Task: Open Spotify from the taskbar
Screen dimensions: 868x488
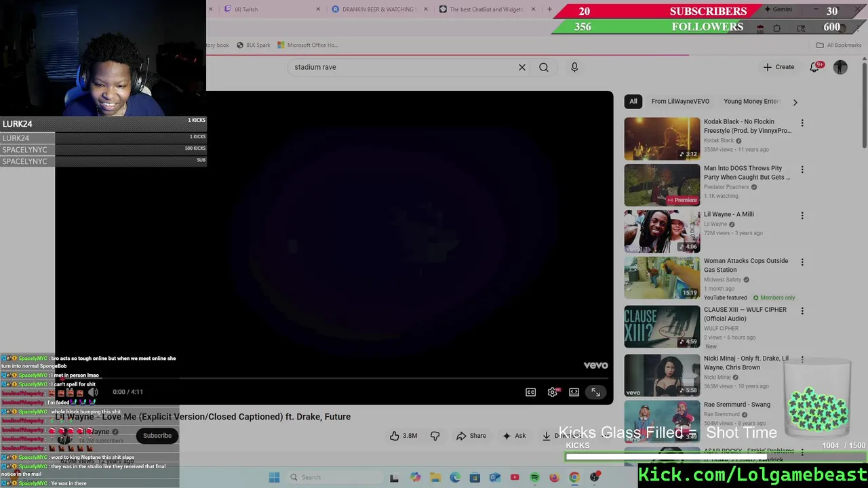Action: click(x=534, y=477)
